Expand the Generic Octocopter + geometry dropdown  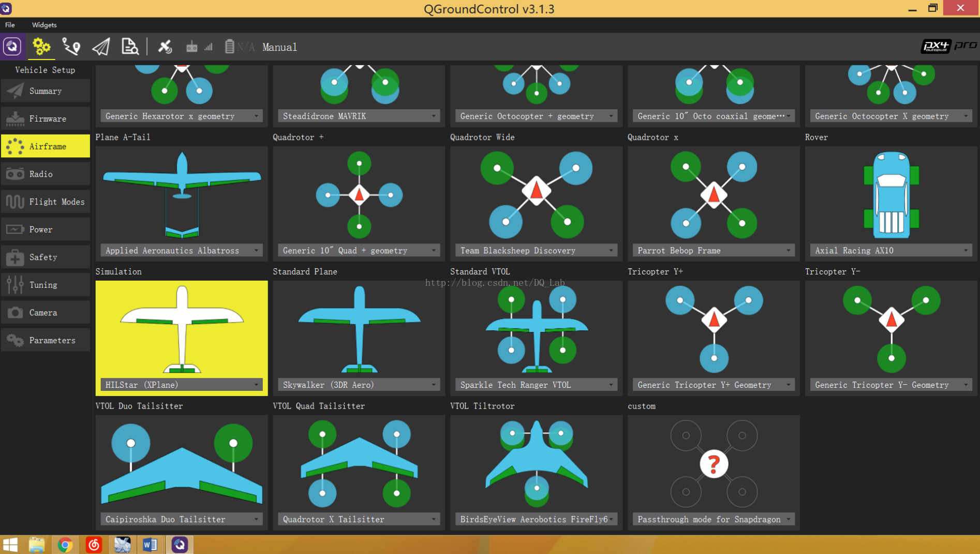[x=537, y=116]
